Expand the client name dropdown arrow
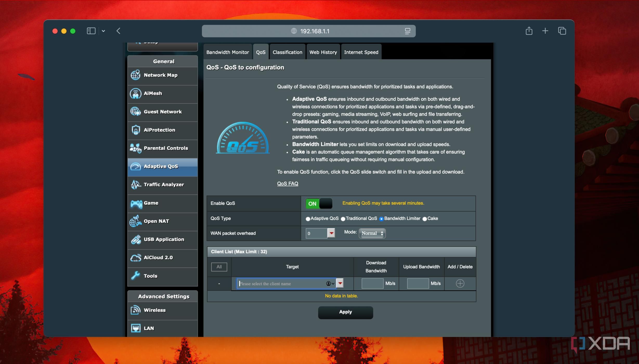The width and height of the screenshot is (639, 364). click(x=340, y=283)
